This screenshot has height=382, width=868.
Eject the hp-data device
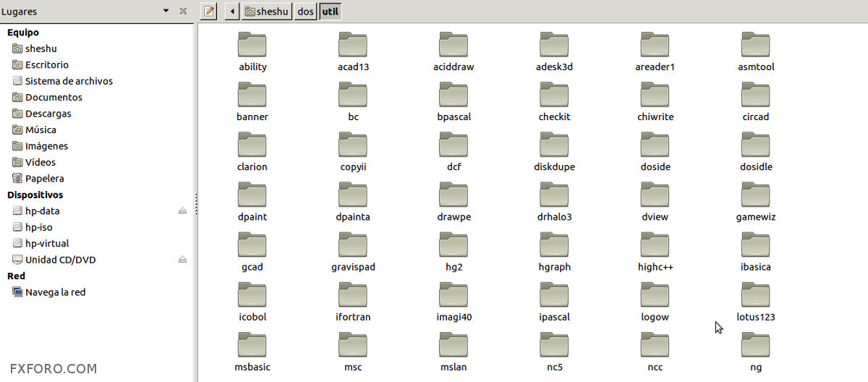pyautogui.click(x=183, y=211)
